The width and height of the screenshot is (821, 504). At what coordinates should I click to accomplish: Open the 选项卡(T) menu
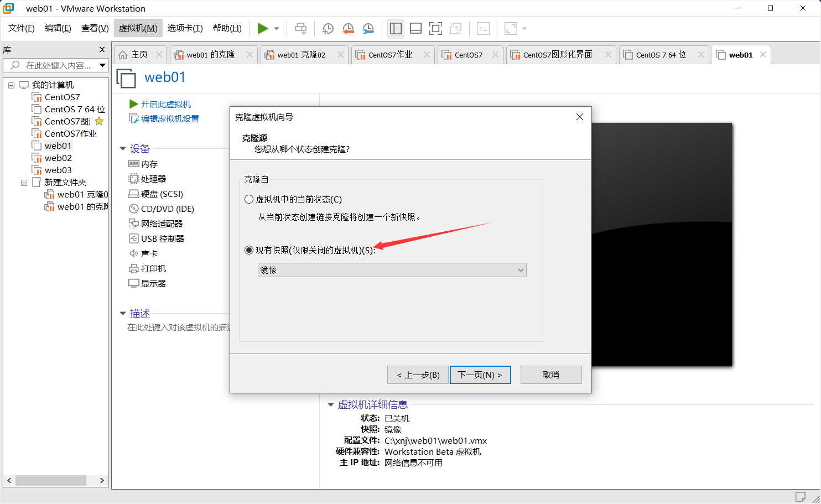pyautogui.click(x=185, y=28)
